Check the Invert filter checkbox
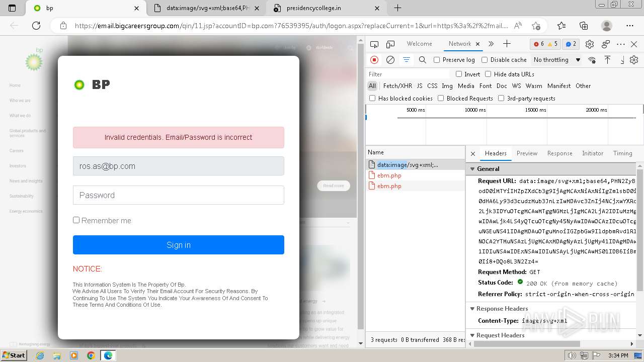The height and width of the screenshot is (362, 644). (x=459, y=74)
